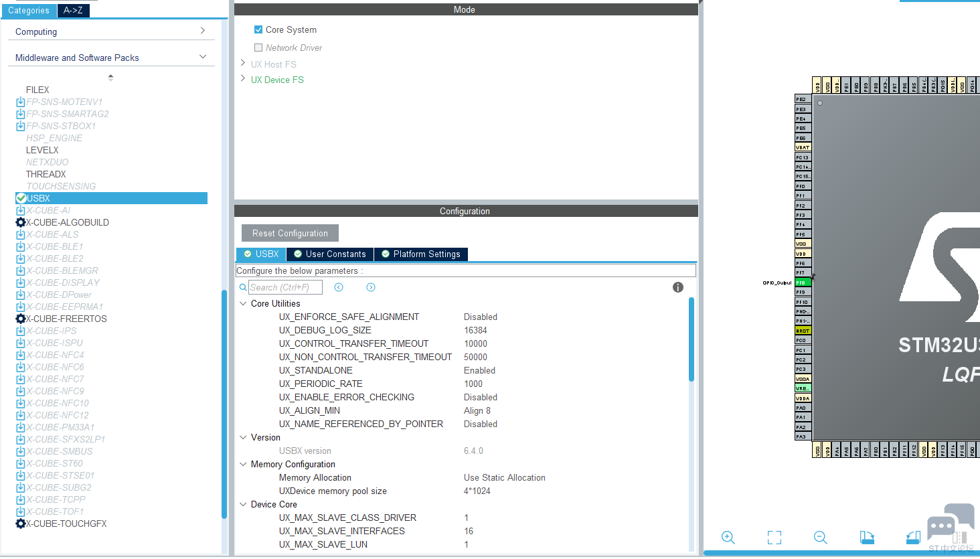Screen dimensions: 980x559
Task: Click download icon beside X-CUBE-ALS
Action: tap(21, 234)
